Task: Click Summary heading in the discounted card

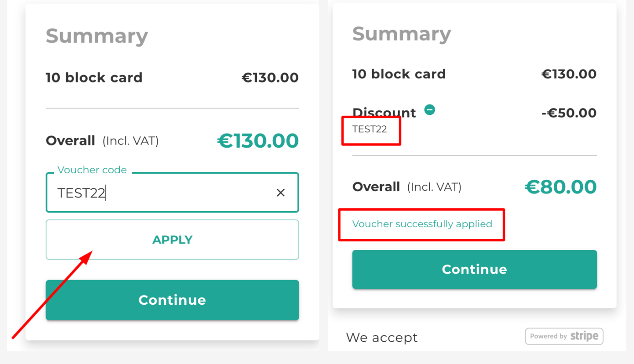Action: pos(401,34)
